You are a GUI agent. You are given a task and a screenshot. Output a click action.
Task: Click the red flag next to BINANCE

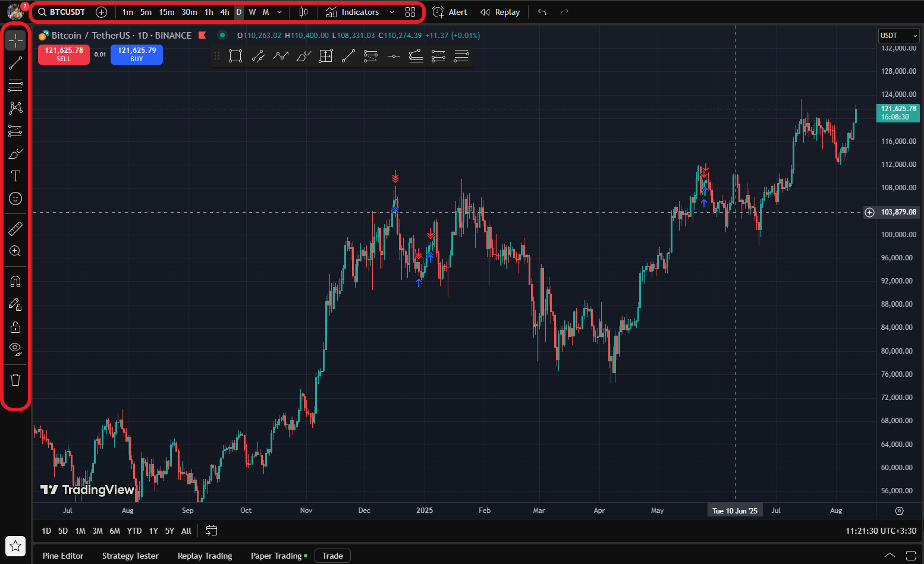[x=202, y=35]
